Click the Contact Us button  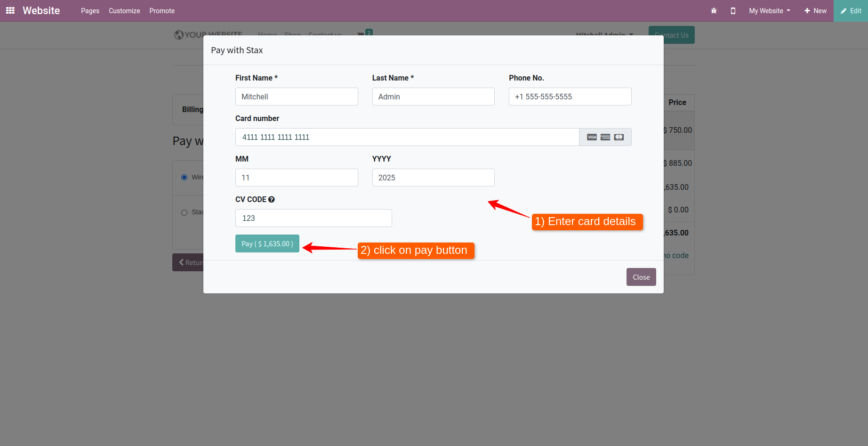(672, 35)
